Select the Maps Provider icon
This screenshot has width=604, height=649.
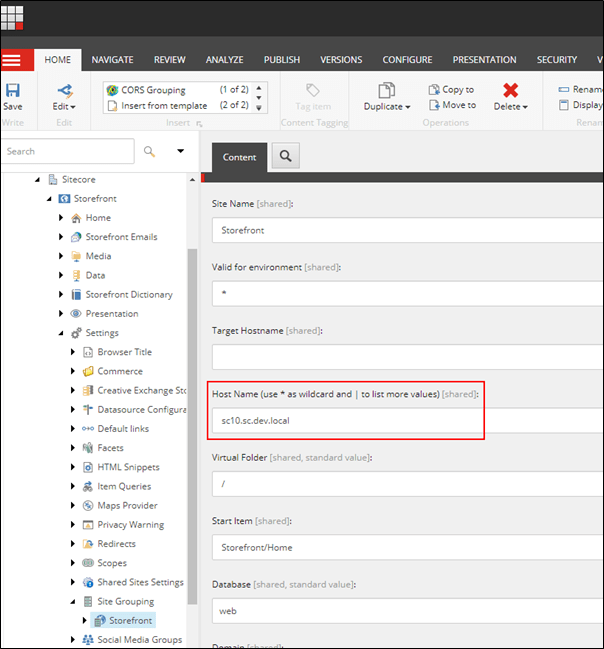tap(88, 506)
